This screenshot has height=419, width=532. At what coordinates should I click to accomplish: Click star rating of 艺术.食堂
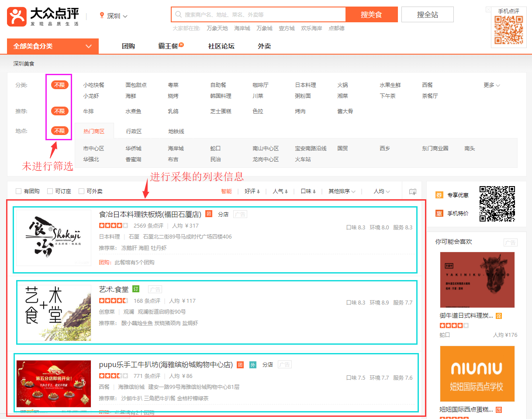[x=114, y=301]
